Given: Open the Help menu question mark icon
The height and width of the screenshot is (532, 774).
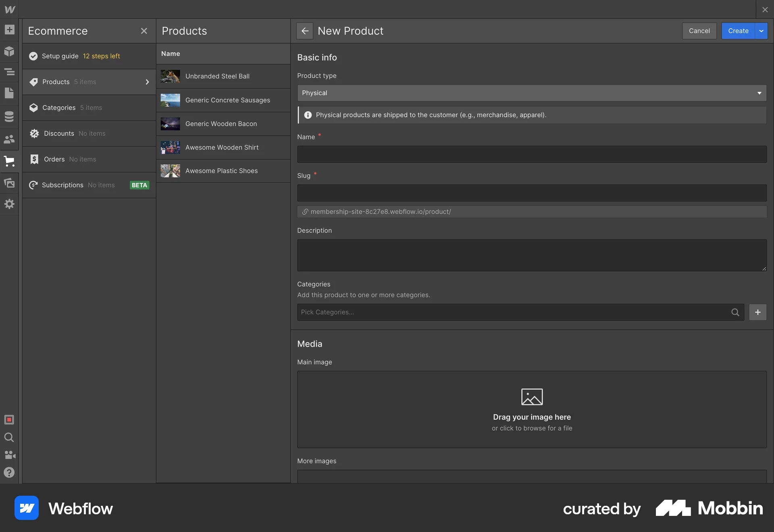Looking at the screenshot, I should pyautogui.click(x=9, y=472).
